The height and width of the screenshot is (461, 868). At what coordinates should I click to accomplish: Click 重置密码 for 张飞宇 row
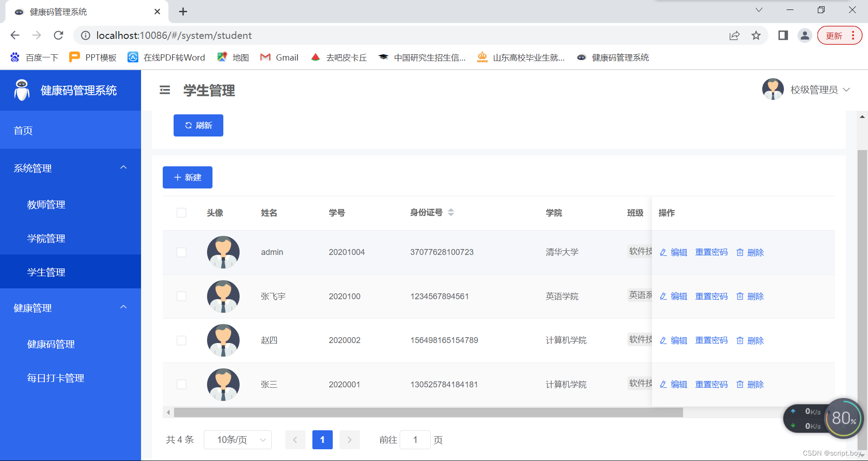tap(712, 296)
